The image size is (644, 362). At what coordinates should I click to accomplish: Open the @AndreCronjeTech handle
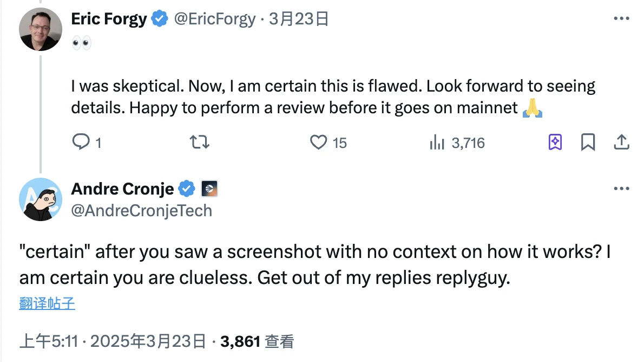point(142,210)
